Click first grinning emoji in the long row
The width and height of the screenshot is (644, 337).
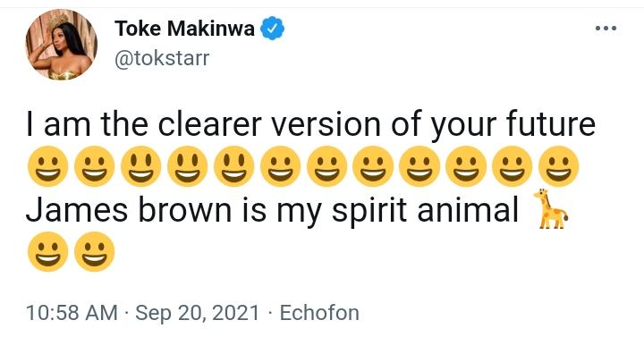click(x=47, y=166)
